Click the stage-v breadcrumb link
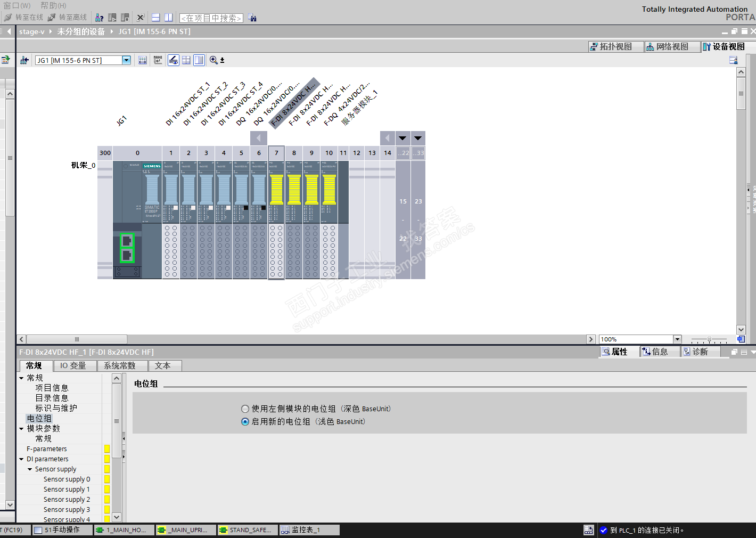This screenshot has width=756, height=538. pyautogui.click(x=32, y=31)
